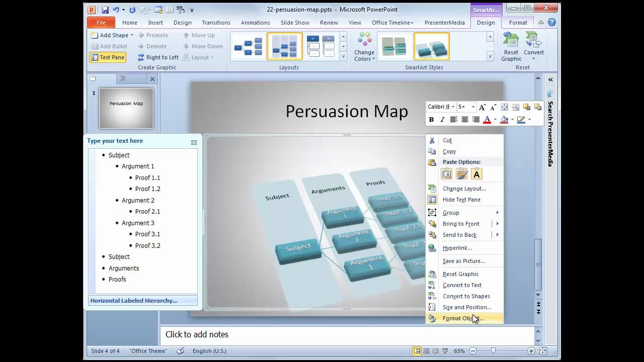Screen dimensions: 644x362
Task: Choose Save as Picture menu entry
Action: [464, 261]
